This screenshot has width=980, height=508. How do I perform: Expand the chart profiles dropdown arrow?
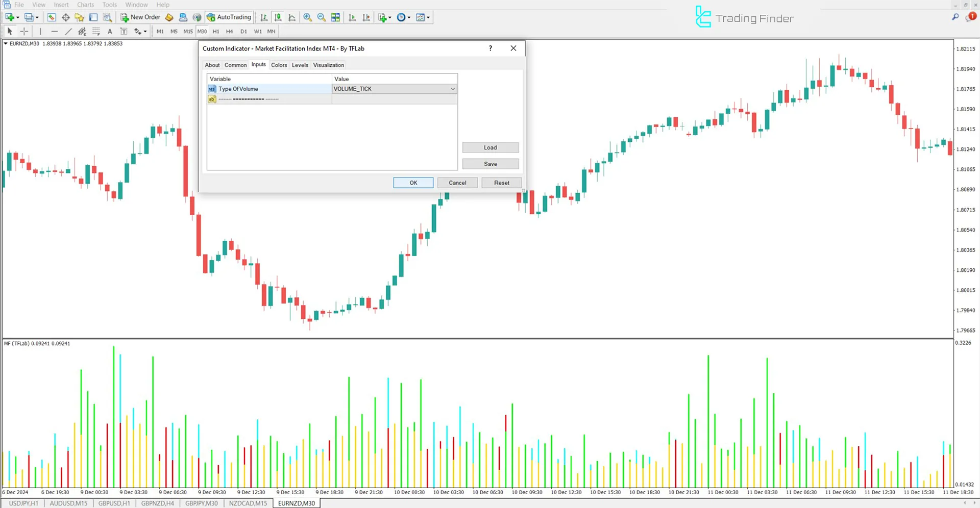pos(37,17)
